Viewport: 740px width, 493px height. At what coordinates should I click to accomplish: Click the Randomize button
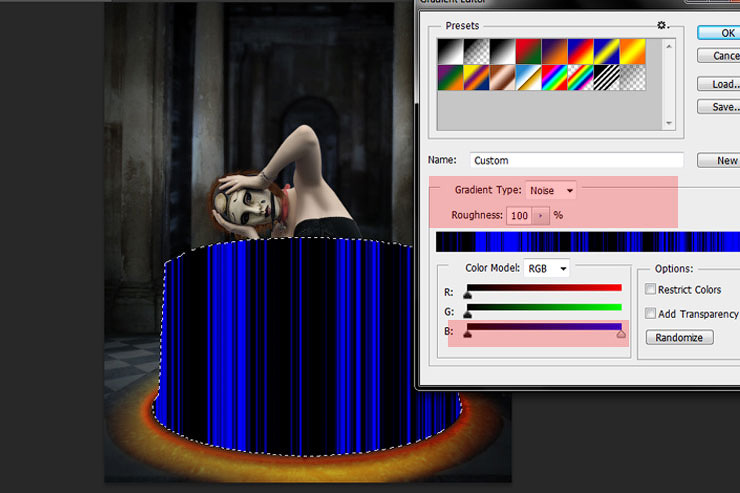679,338
